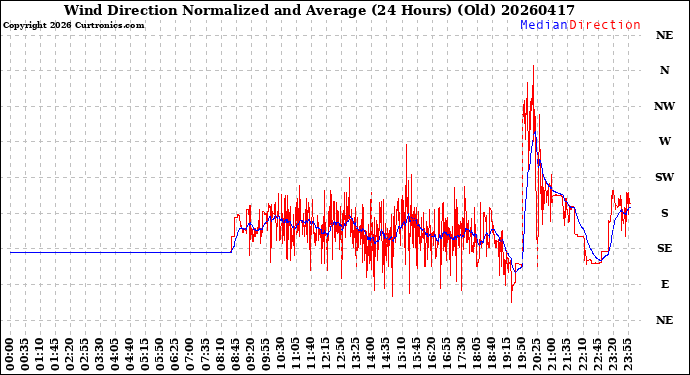Click the 10:30 time axis label

point(281,354)
